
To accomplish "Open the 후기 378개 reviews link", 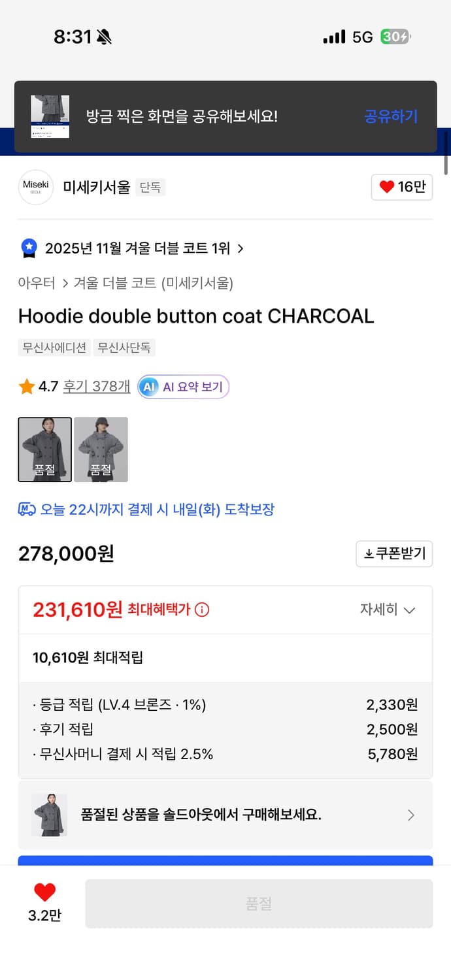I will coord(97,387).
